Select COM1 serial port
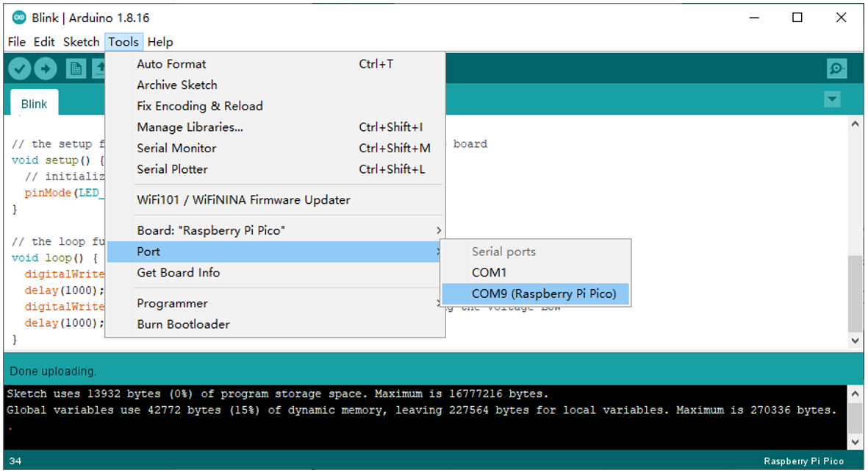Viewport: 868px width, 473px height. pyautogui.click(x=536, y=272)
